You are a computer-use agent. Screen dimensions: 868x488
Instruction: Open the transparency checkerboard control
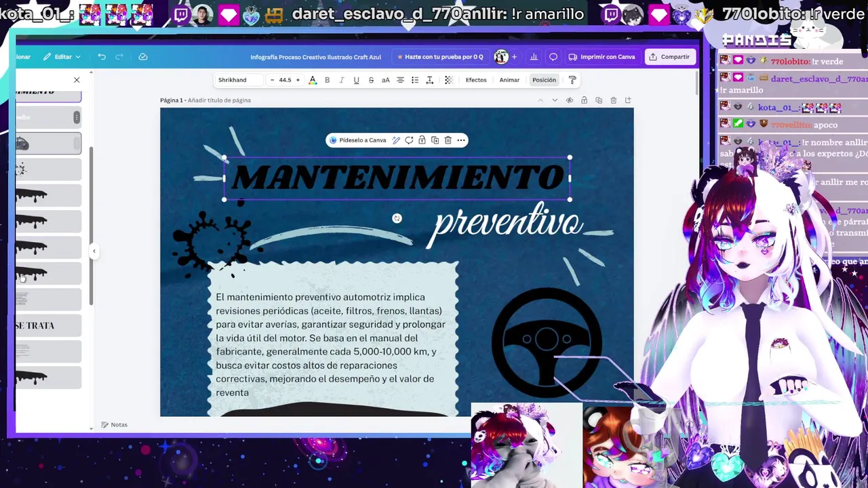(448, 80)
